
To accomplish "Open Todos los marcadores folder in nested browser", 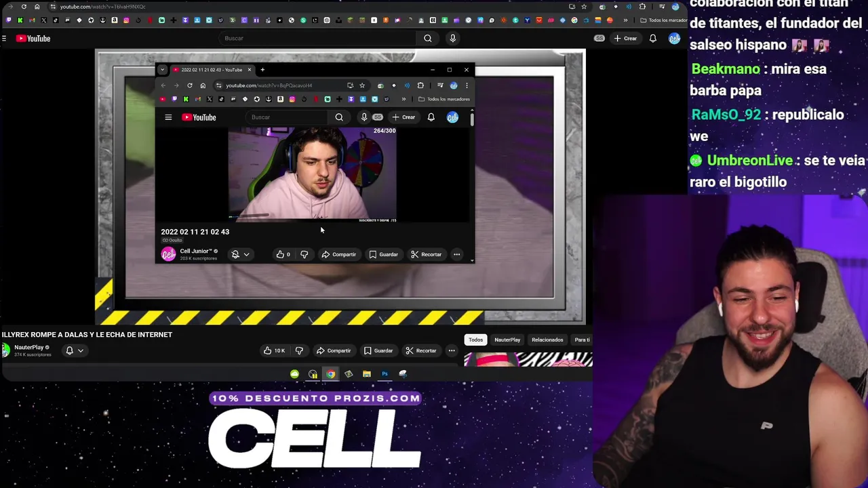I will 444,99.
